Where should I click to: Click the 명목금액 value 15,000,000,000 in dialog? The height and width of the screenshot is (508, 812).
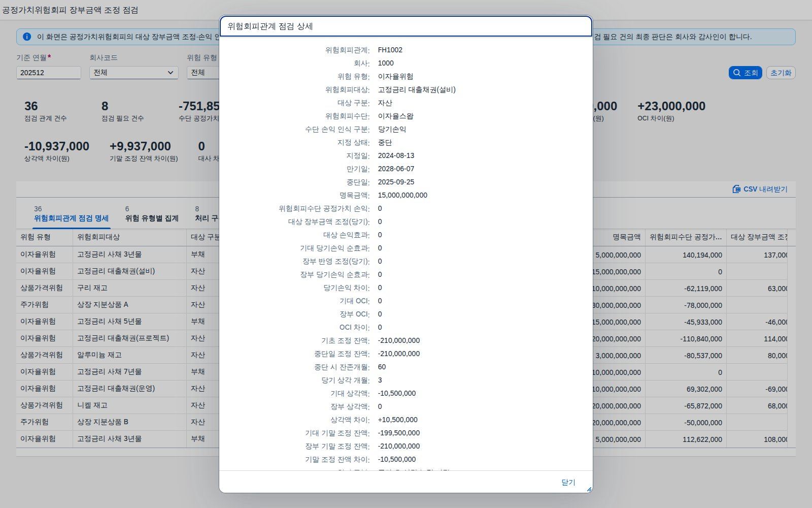pos(402,195)
